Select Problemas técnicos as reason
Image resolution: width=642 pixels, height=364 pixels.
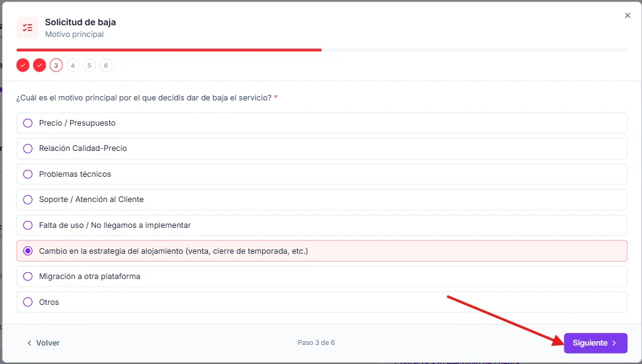point(322,174)
